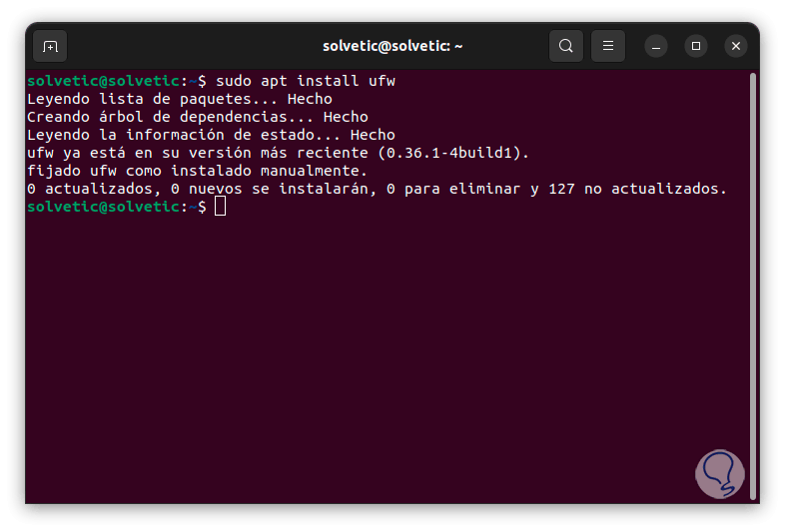Minimize the terminal window

click(656, 46)
